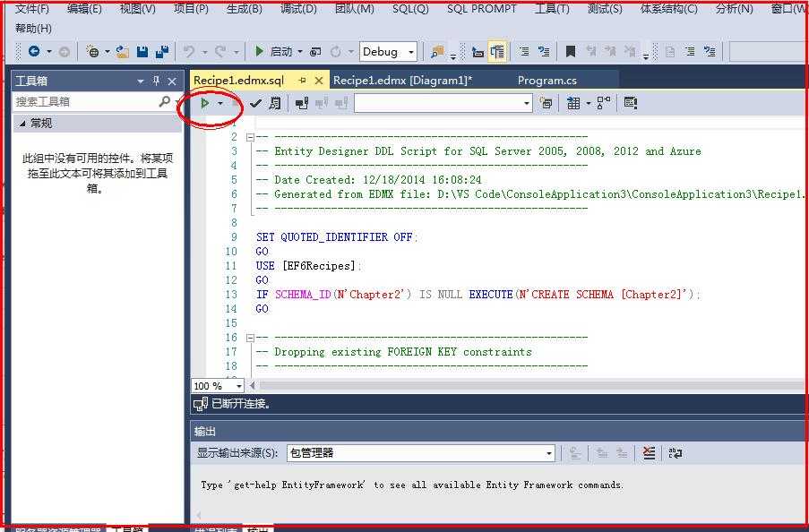
Task: Click the save file icon
Action: (x=142, y=52)
